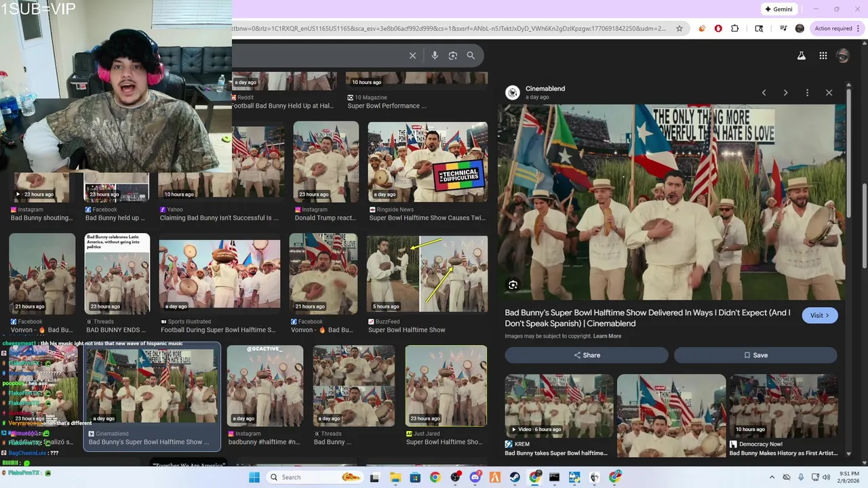The image size is (868, 488).
Task: Open the volume control in the system tray
Action: pyautogui.click(x=827, y=477)
